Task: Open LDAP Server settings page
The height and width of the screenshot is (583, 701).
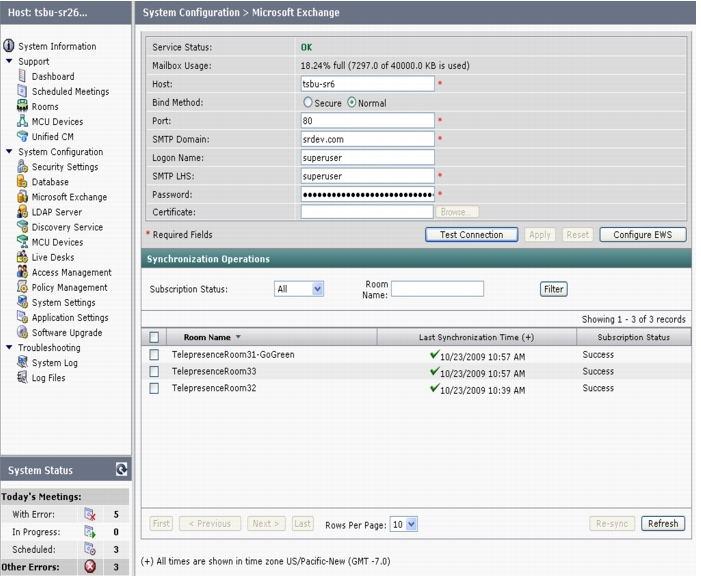Action: click(57, 212)
